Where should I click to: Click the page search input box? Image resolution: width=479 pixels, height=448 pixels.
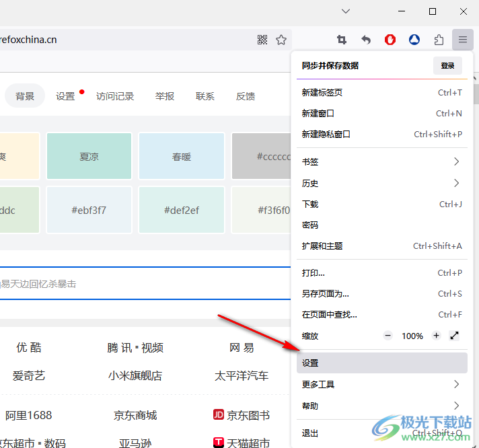coord(145,283)
